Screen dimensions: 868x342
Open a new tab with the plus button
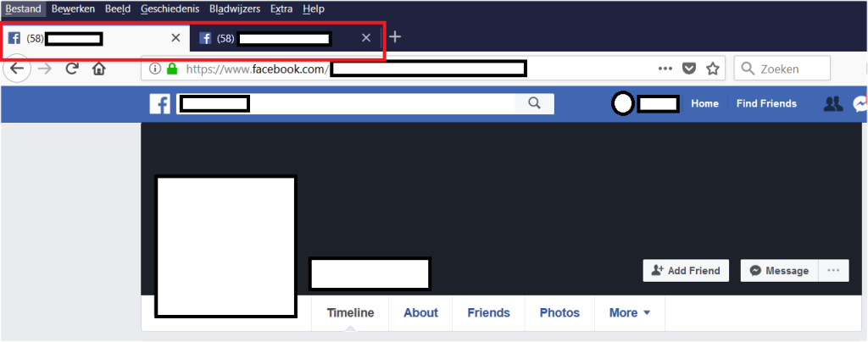pos(395,37)
